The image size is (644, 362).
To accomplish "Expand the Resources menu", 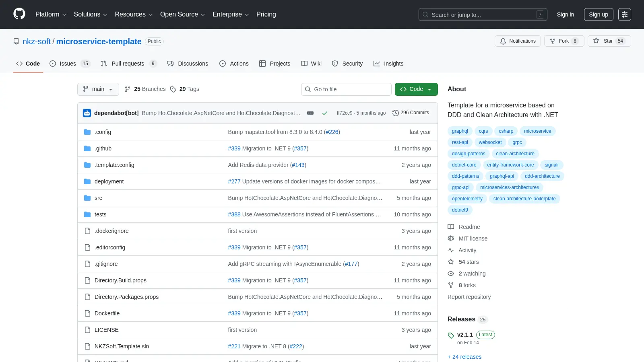I will coord(134,14).
